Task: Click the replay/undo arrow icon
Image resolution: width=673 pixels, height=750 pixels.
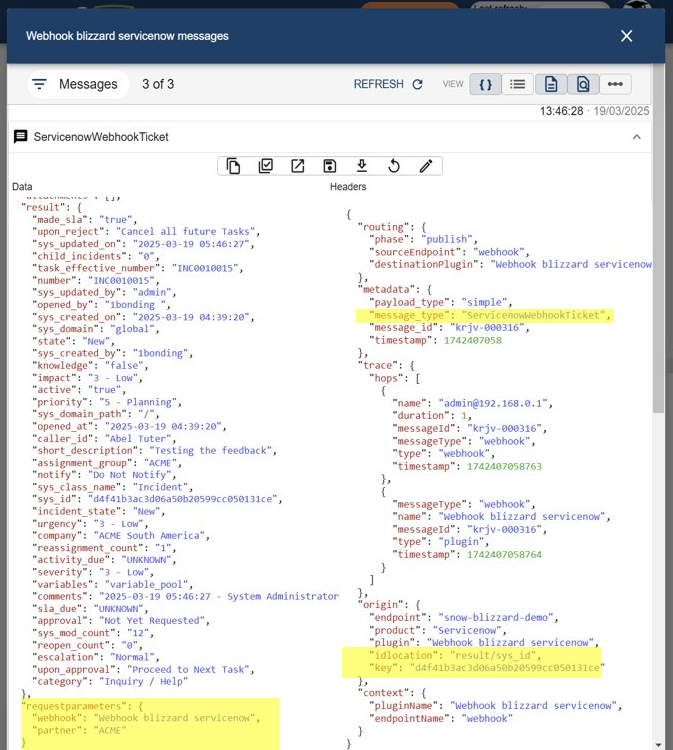Action: pos(394,166)
